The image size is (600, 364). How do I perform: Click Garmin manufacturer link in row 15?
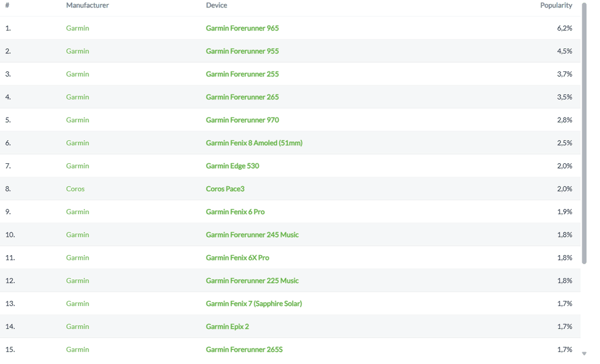(77, 349)
